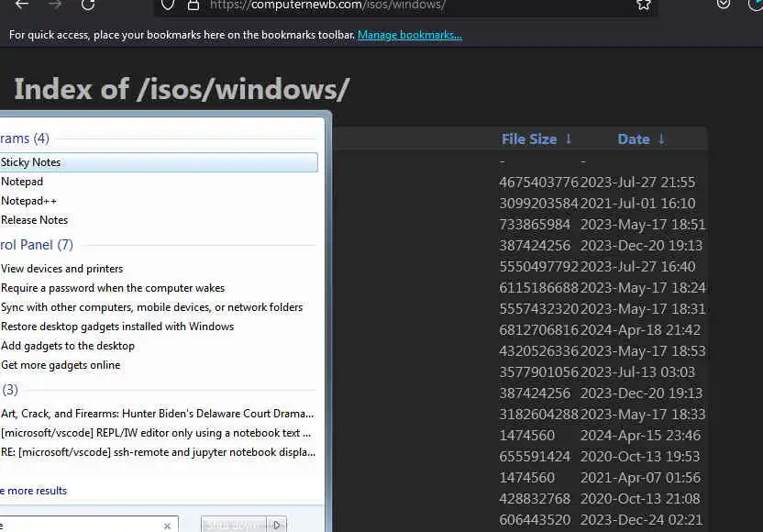Viewport: 763px width, 532px height.
Task: Choose Add gadgets to the desktop
Action: click(68, 346)
